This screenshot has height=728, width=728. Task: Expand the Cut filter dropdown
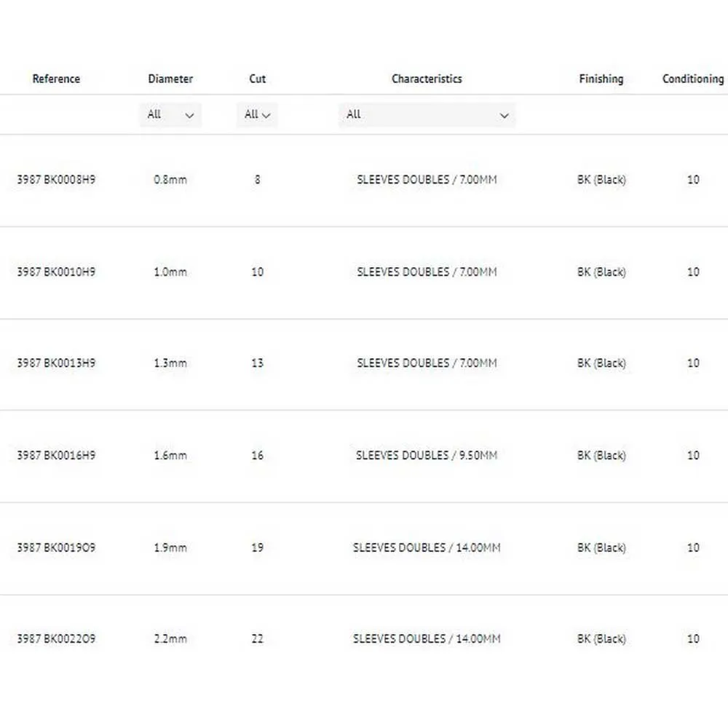pyautogui.click(x=257, y=115)
